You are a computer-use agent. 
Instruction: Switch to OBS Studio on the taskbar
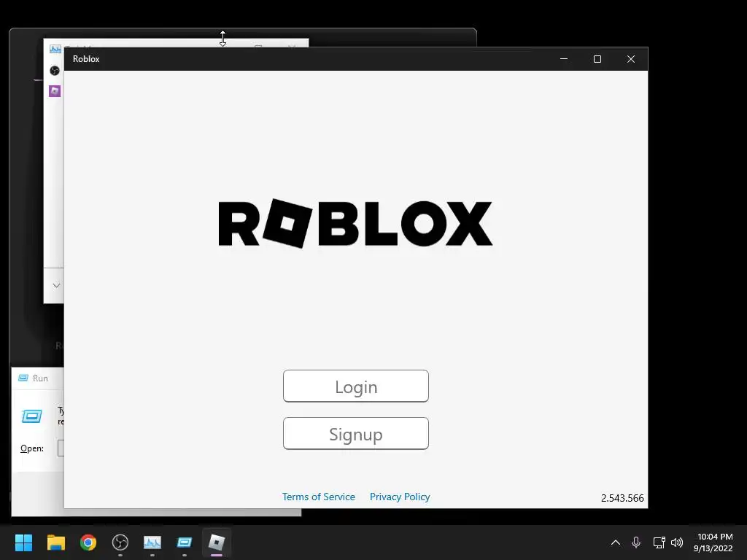(x=120, y=542)
